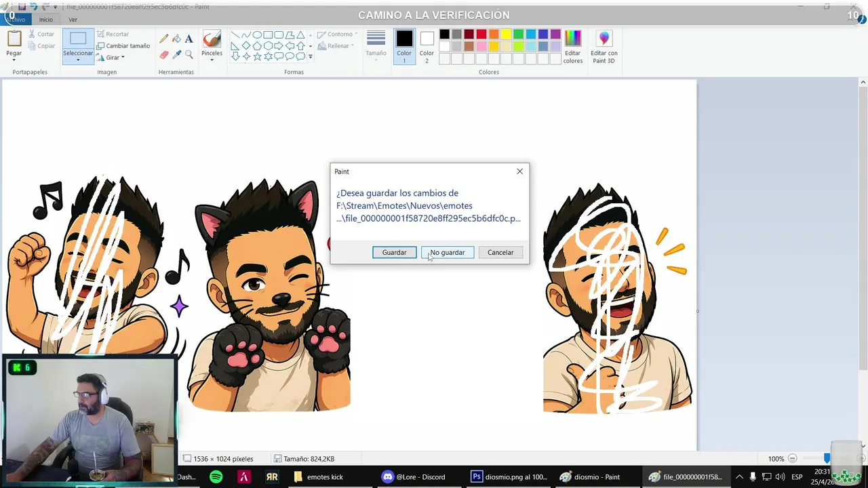Pick the pink color swatch
This screenshot has height=488, width=868.
[x=481, y=47]
